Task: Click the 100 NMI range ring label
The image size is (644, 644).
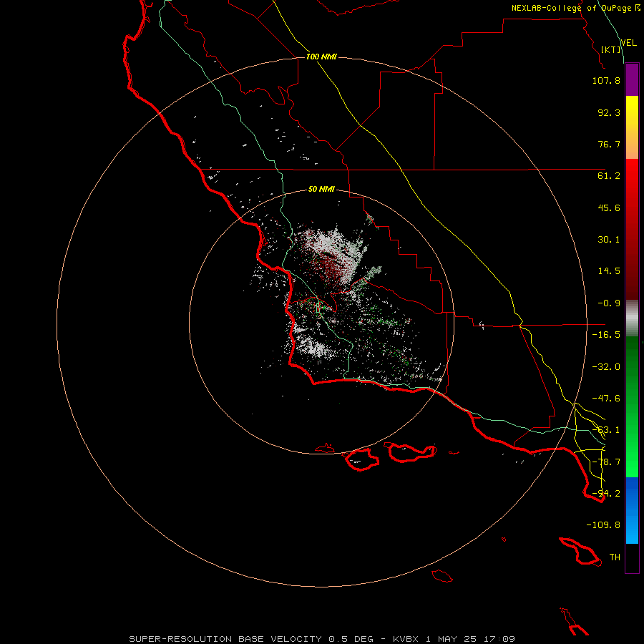Action: pos(321,57)
